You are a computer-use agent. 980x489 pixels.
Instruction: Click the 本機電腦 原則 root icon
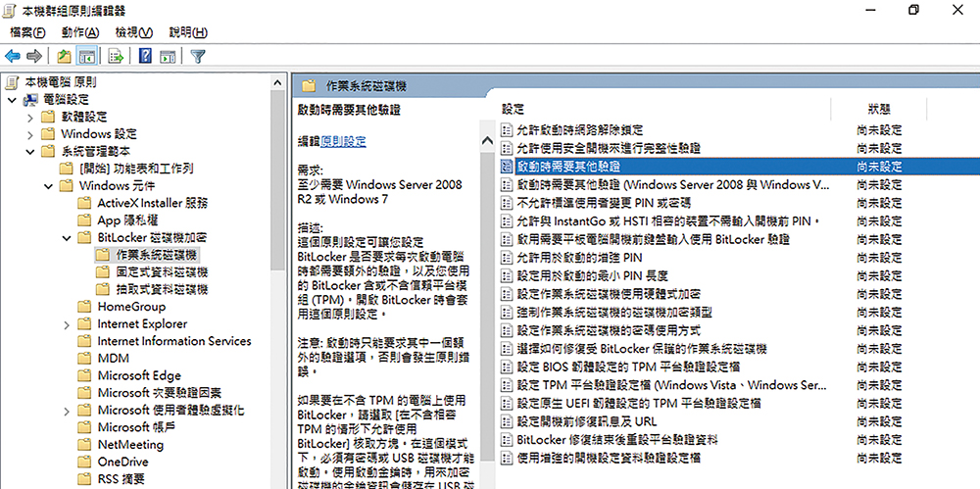[x=13, y=82]
